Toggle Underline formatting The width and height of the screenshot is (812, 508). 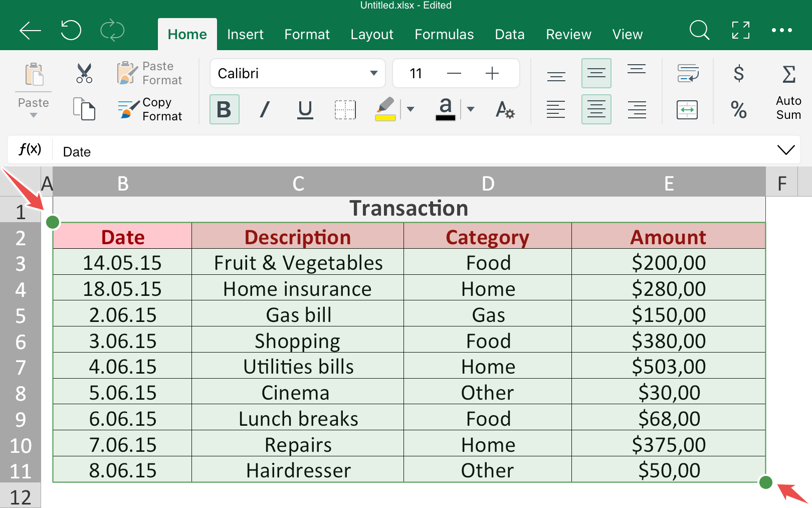pos(305,109)
